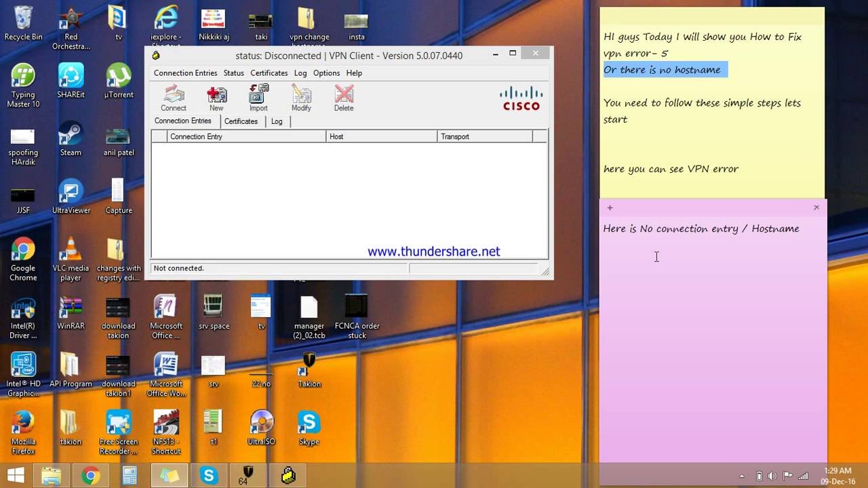Open the Log menu in menu bar
868x488 pixels.
(x=300, y=73)
